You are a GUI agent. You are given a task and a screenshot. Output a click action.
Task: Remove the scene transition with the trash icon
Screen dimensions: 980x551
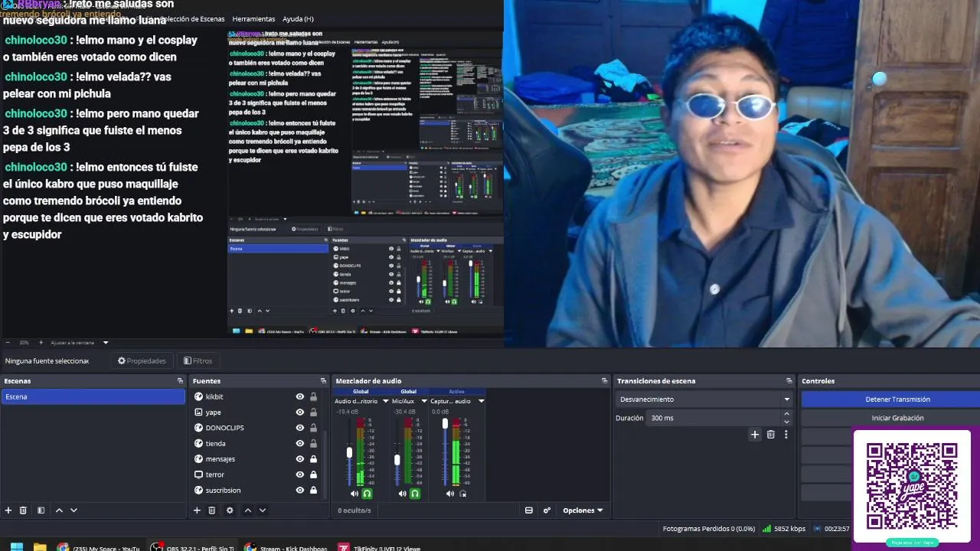coord(771,435)
